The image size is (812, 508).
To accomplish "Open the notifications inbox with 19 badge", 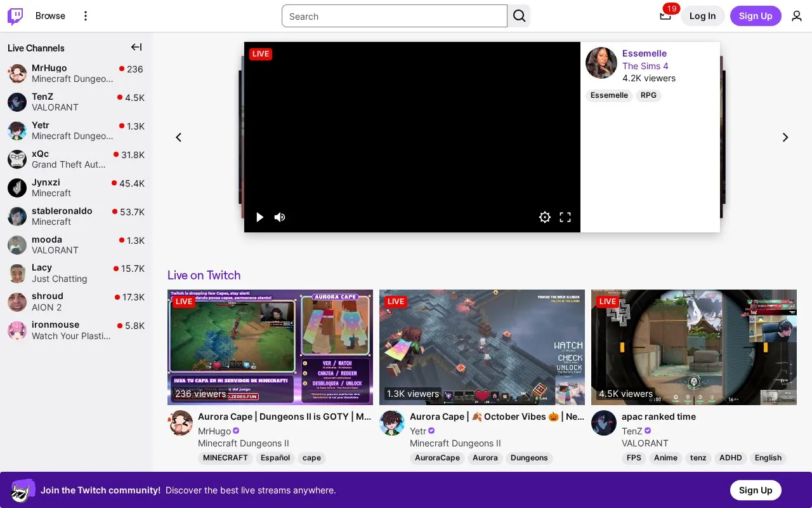I will (x=665, y=15).
